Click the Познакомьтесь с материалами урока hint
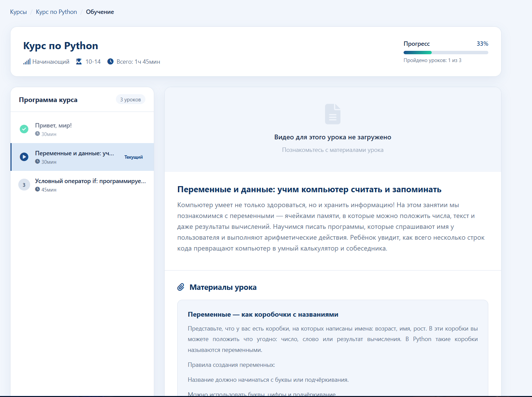Image resolution: width=532 pixels, height=397 pixels. click(x=333, y=150)
